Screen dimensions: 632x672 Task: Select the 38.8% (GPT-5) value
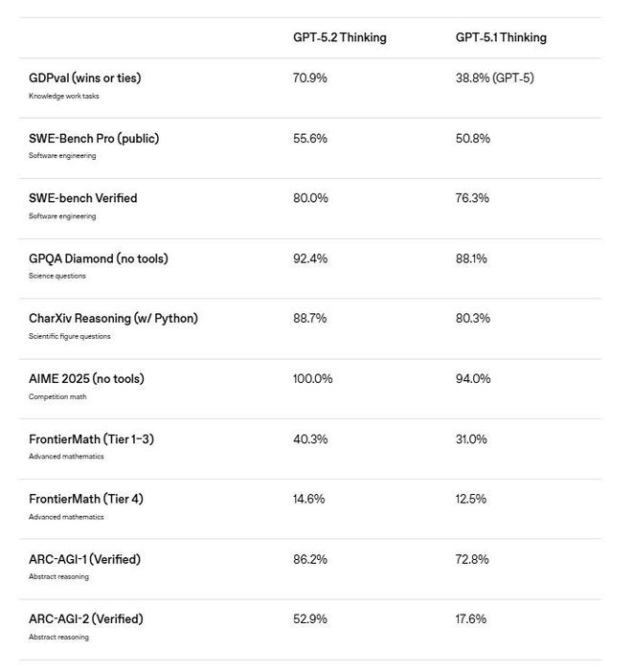(494, 78)
